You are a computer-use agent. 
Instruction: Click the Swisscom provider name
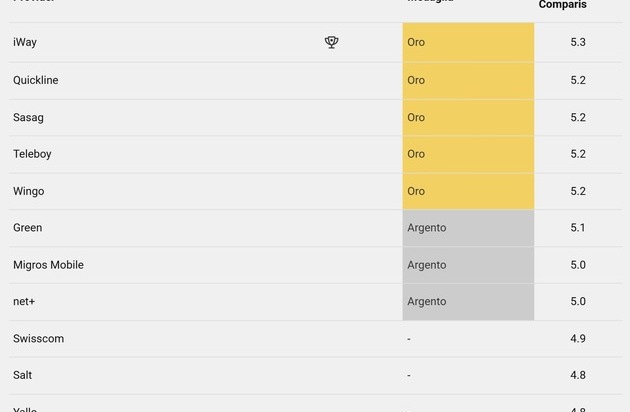click(38, 338)
